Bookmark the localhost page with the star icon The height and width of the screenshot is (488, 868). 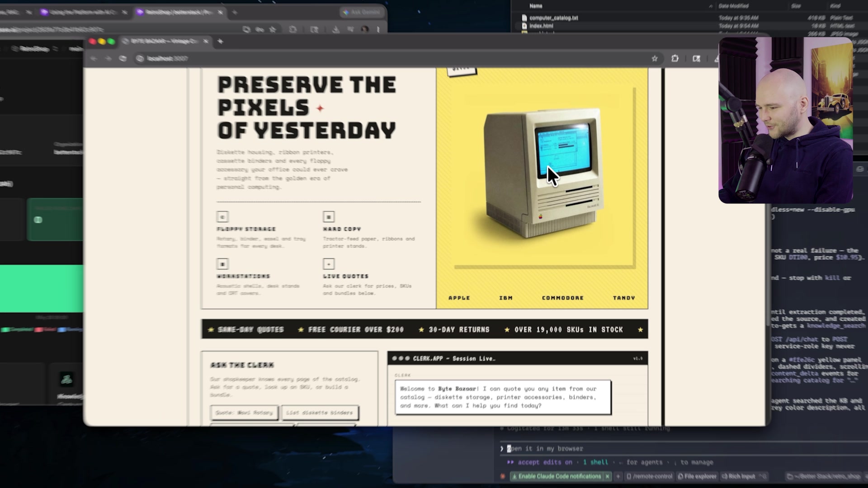pos(654,58)
